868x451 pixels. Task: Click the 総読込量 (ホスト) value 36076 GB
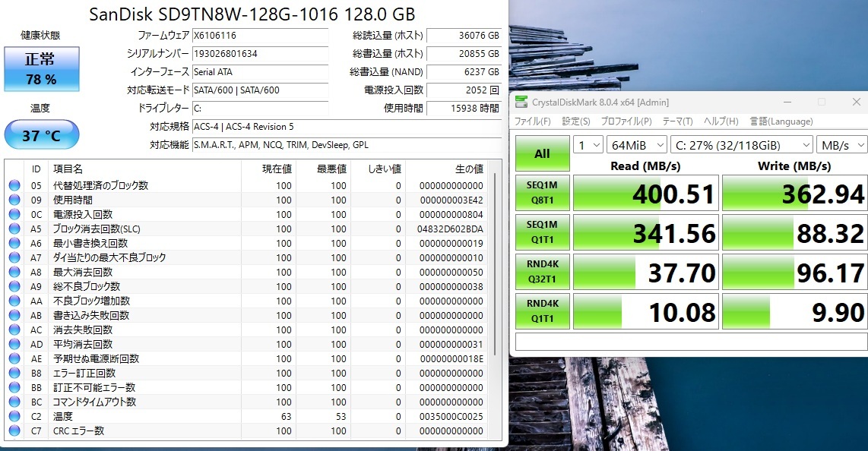tap(464, 36)
